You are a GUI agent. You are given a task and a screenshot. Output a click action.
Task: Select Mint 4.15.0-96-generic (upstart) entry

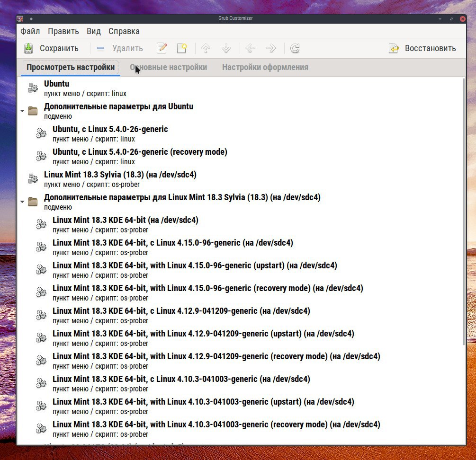point(240,270)
